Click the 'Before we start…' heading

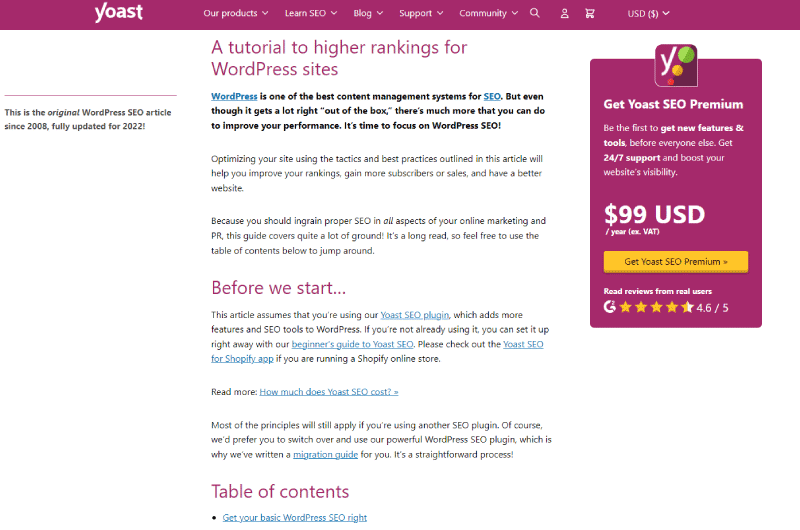click(x=279, y=288)
